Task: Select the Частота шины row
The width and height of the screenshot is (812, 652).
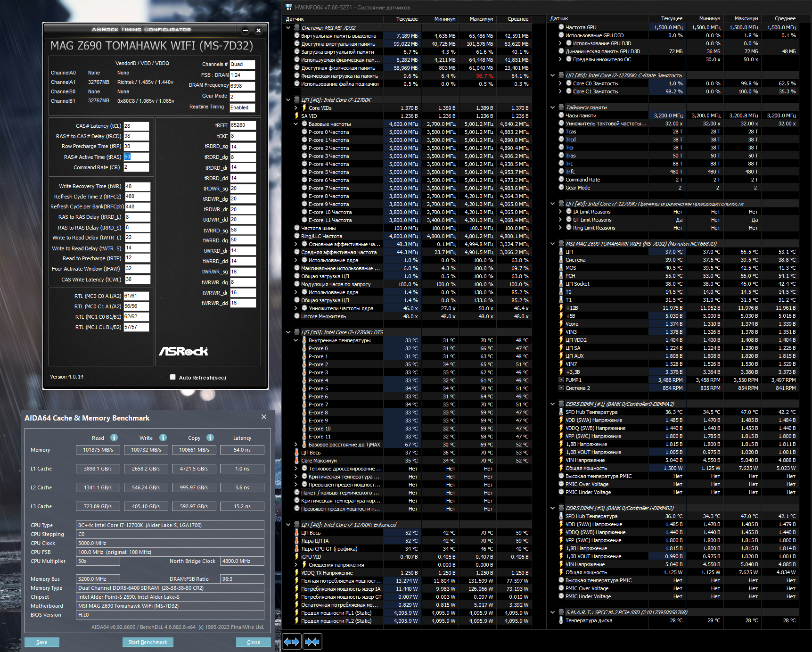Action: (408, 228)
